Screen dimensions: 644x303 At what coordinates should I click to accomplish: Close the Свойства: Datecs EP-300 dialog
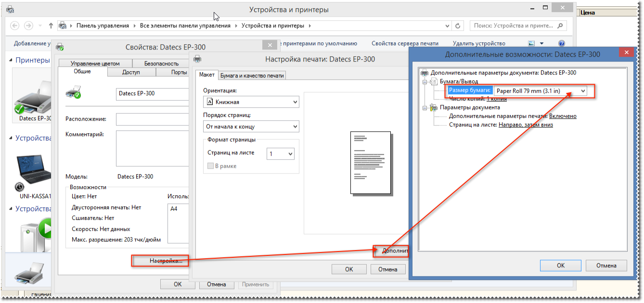270,45
